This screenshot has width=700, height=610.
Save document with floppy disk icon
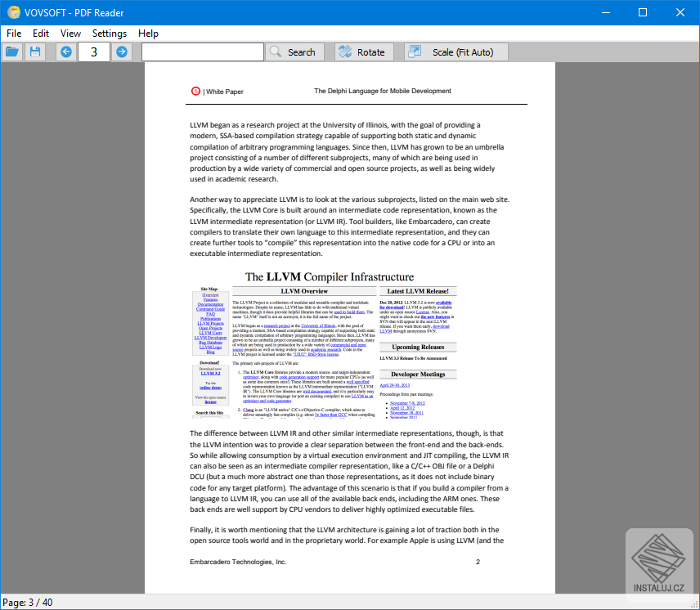coord(35,52)
